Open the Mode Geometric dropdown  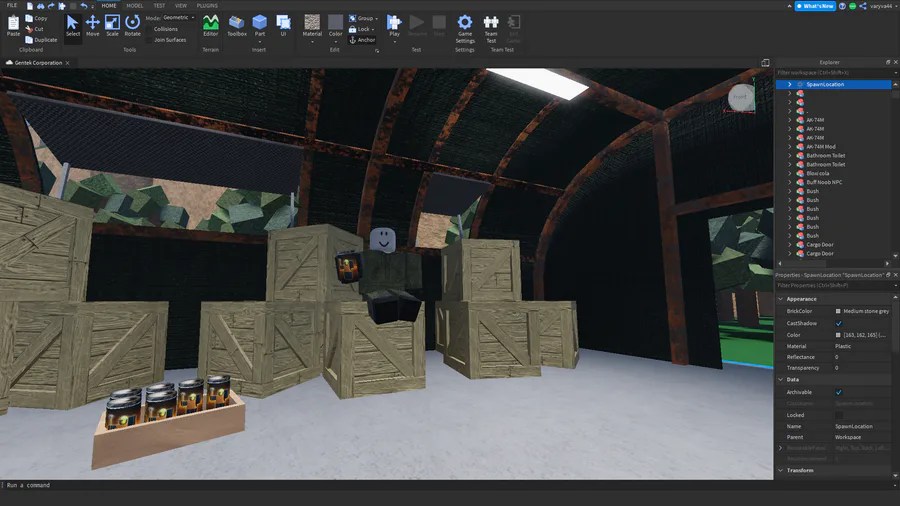[179, 17]
